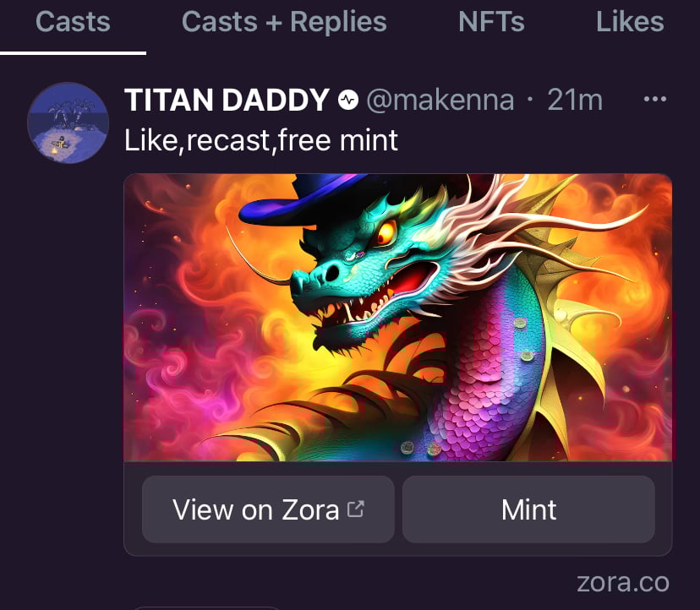Open the three-dot more options menu
Image resolution: width=700 pixels, height=610 pixels.
click(655, 99)
